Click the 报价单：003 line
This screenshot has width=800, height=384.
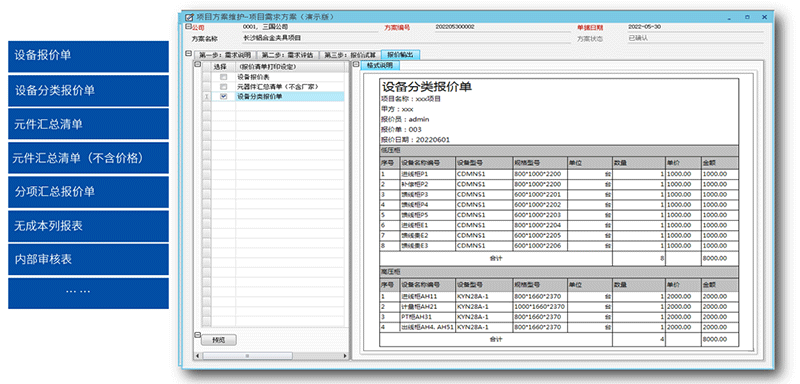point(401,130)
